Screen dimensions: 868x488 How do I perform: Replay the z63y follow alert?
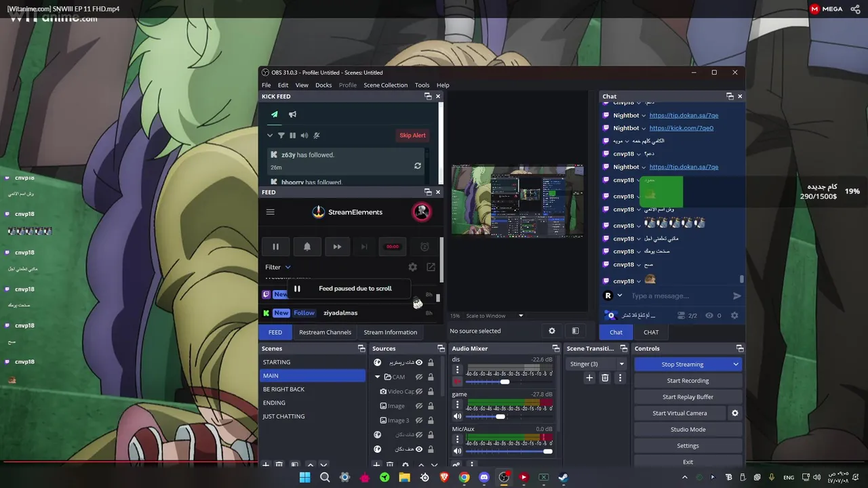click(418, 166)
